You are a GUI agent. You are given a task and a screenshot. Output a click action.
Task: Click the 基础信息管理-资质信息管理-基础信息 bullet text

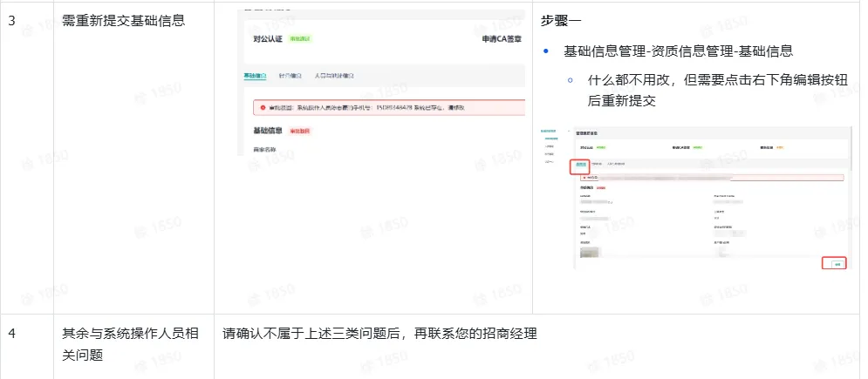(x=678, y=51)
